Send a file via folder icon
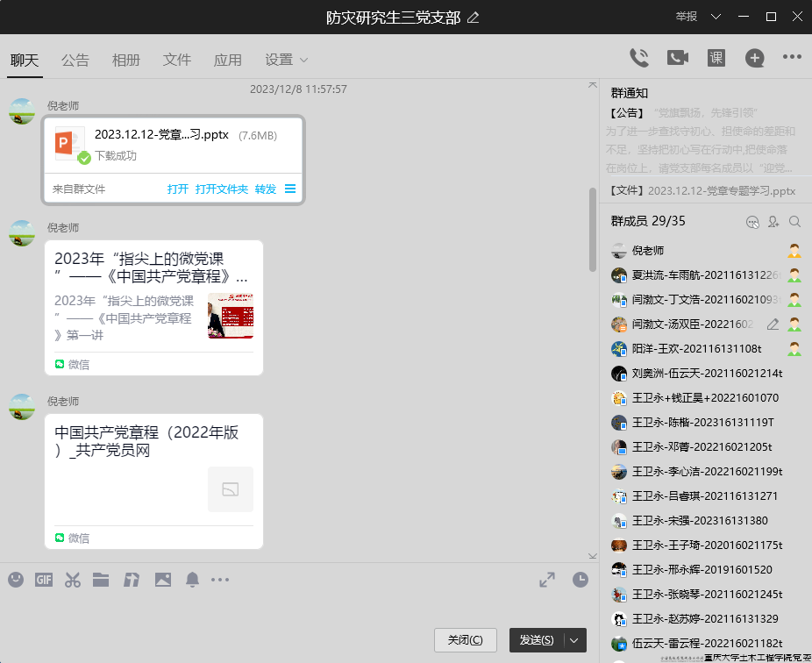812x663 pixels. 102,579
